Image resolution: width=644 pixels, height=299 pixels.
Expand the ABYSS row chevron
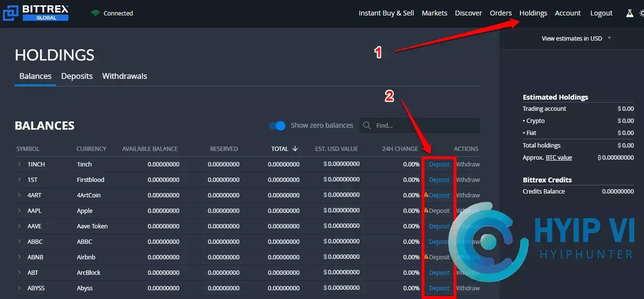tap(19, 288)
